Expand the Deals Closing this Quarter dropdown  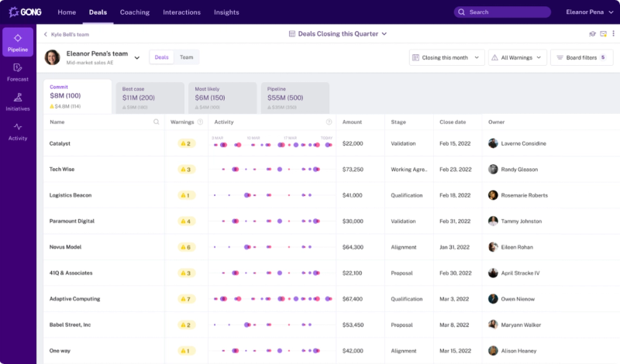(x=338, y=34)
